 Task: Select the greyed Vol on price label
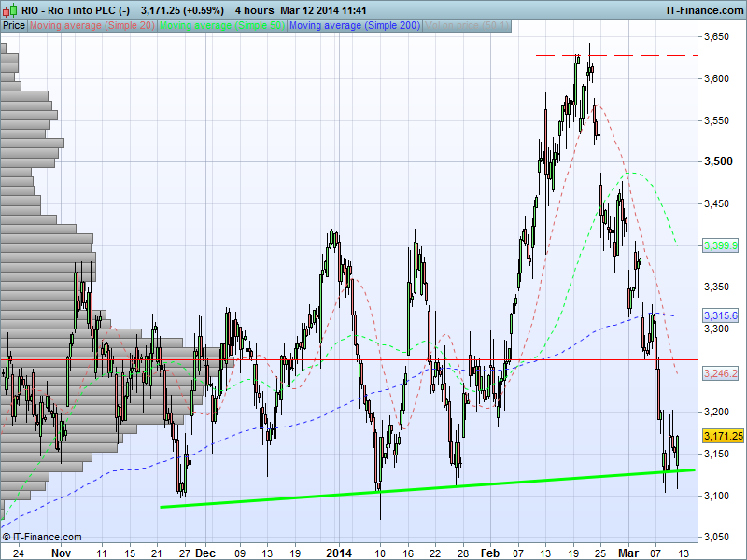pos(466,26)
